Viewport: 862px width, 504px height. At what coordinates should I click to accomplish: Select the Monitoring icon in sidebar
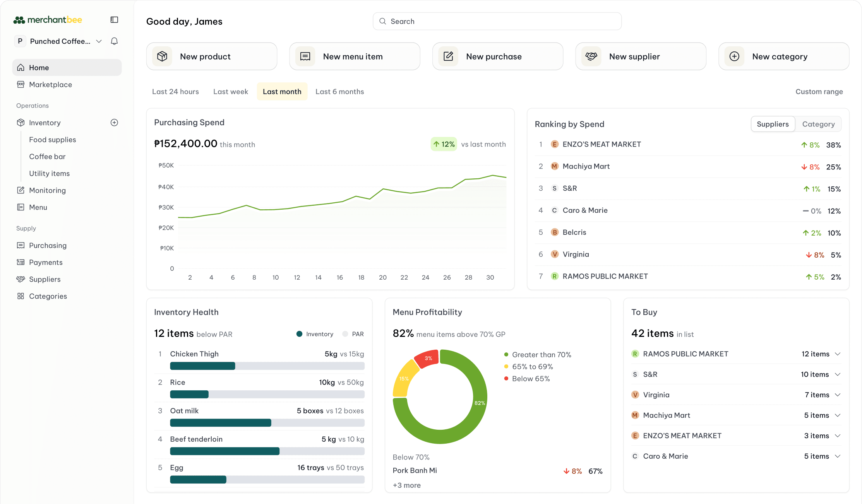(21, 190)
